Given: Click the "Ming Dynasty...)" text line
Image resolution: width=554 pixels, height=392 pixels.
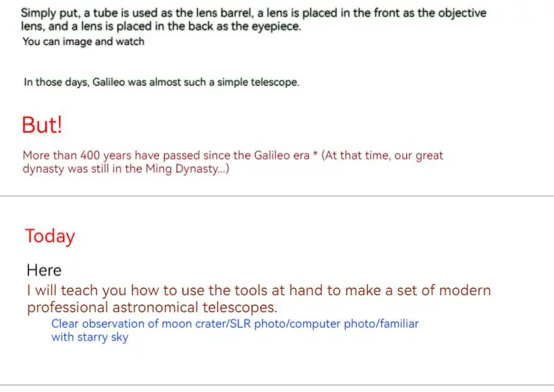Looking at the screenshot, I should (x=126, y=169).
